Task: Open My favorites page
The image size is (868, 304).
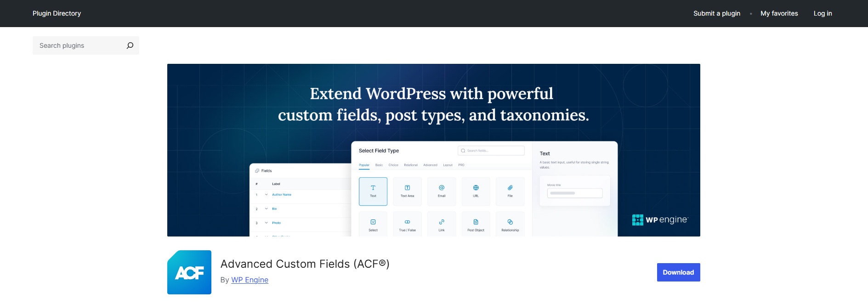Action: [779, 13]
